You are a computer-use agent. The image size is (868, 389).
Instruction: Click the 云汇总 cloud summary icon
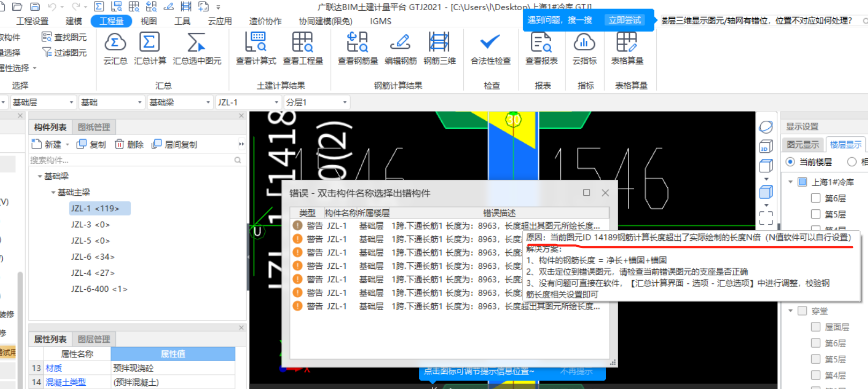tap(115, 42)
